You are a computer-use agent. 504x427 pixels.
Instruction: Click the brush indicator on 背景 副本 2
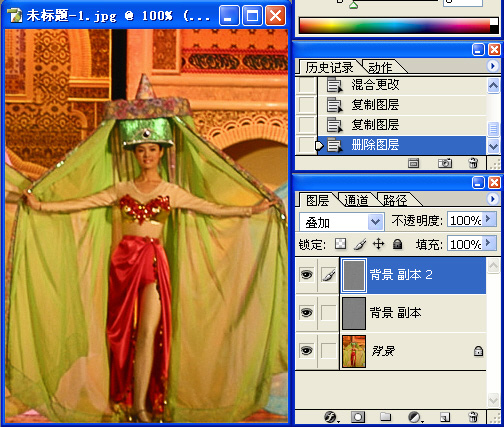328,275
